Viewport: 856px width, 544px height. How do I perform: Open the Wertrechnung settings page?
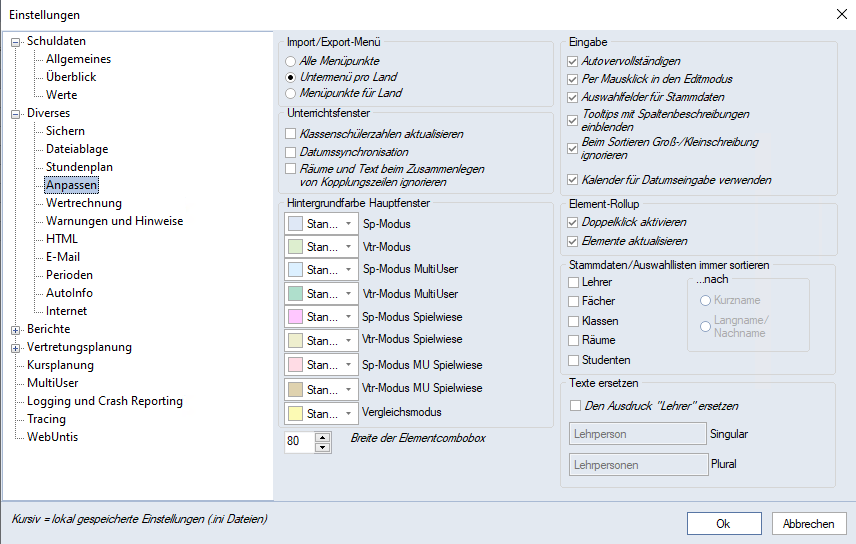pyautogui.click(x=83, y=203)
